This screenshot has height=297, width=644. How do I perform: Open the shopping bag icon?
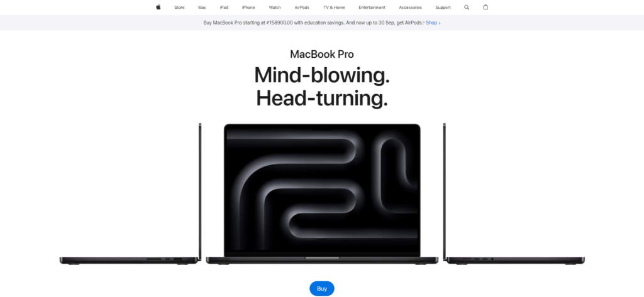pyautogui.click(x=485, y=8)
